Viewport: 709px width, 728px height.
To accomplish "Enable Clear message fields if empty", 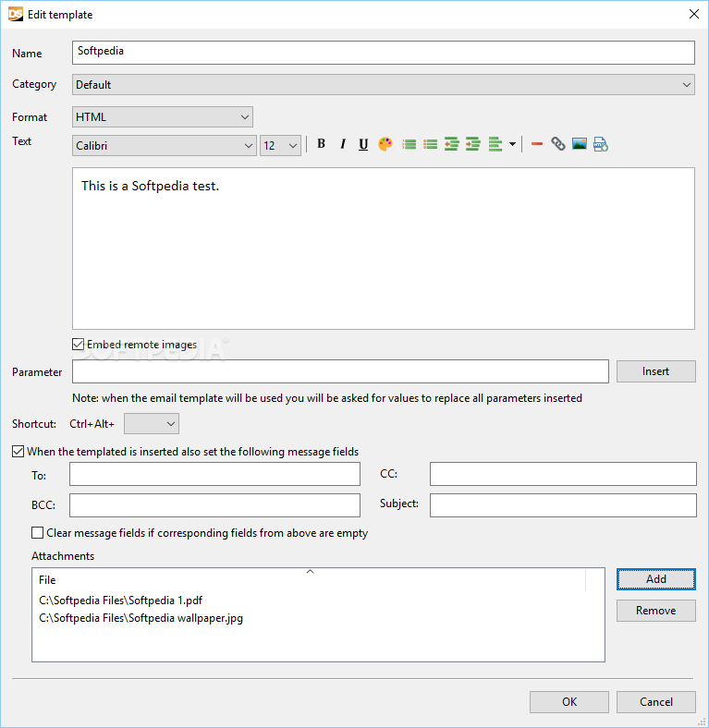I will tap(37, 532).
